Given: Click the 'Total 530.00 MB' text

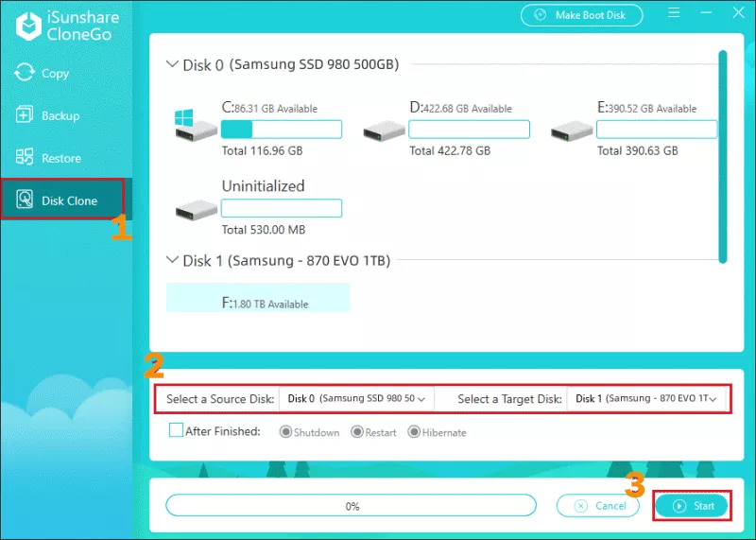Looking at the screenshot, I should tap(264, 230).
